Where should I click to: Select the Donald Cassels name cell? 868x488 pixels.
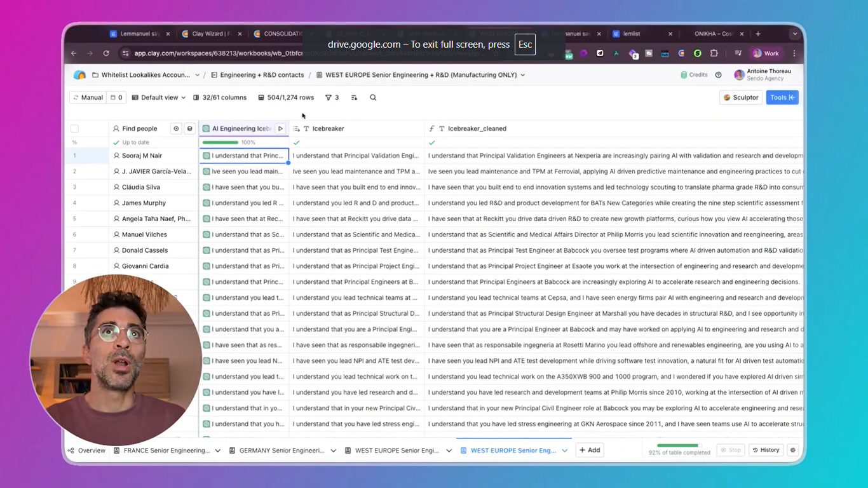click(153, 250)
